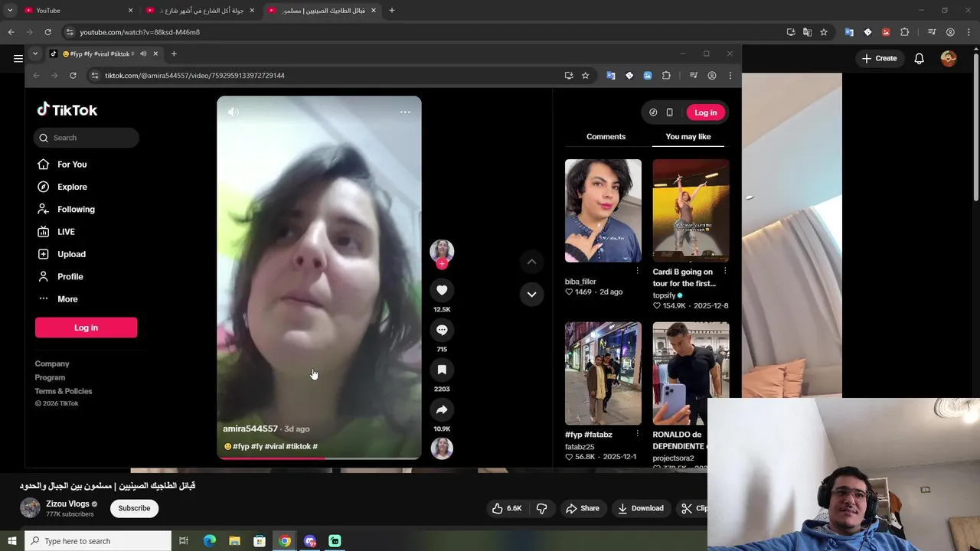Like the TikTok video with heart icon

[442, 290]
